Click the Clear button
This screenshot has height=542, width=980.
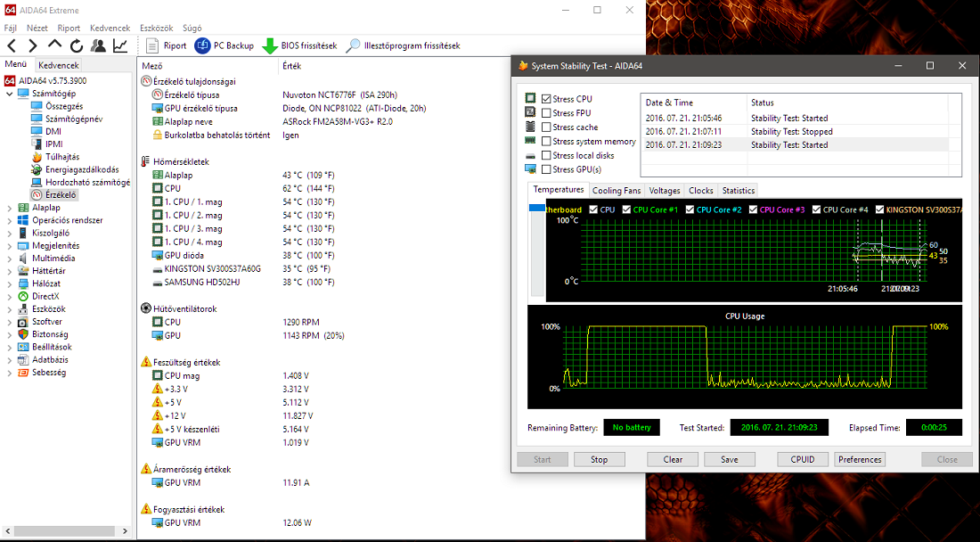(673, 459)
